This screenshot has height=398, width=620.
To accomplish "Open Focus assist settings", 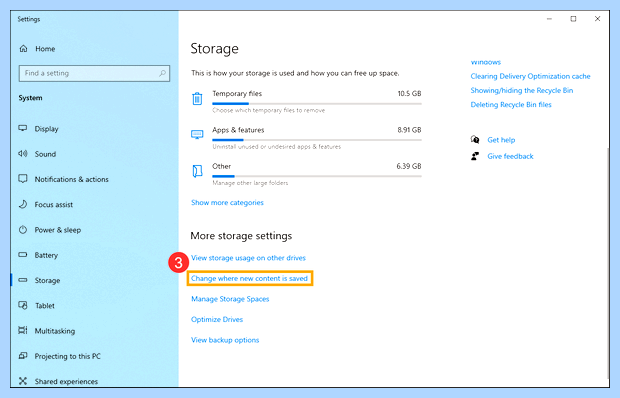I will pyautogui.click(x=54, y=205).
